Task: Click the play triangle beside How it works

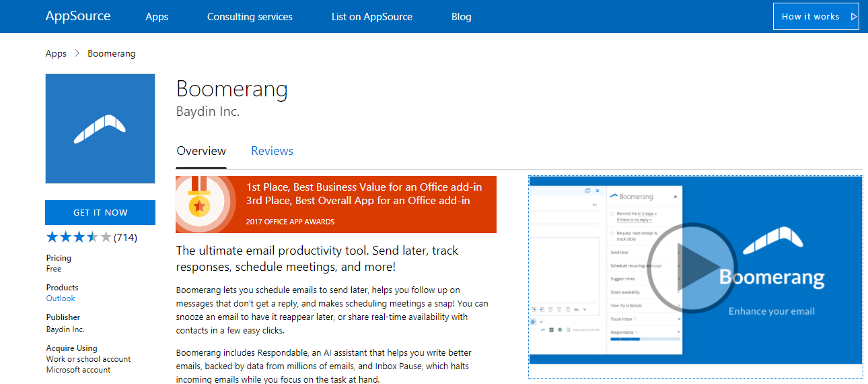Action: click(854, 17)
